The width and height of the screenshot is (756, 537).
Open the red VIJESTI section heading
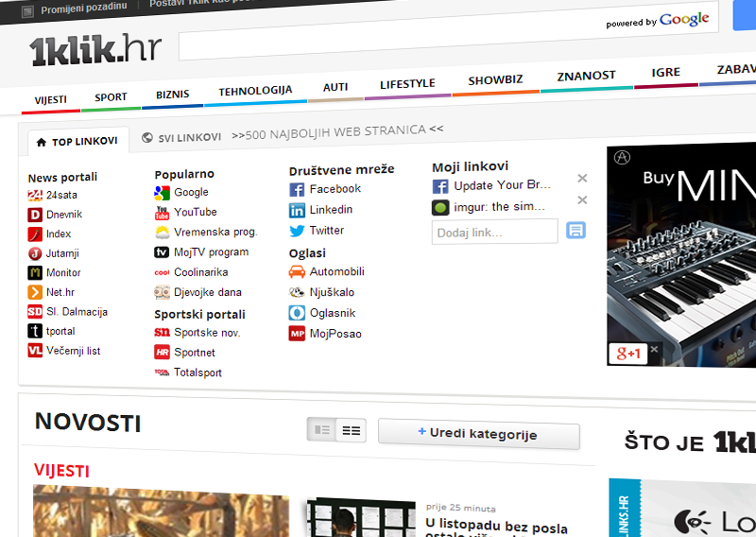[x=61, y=470]
